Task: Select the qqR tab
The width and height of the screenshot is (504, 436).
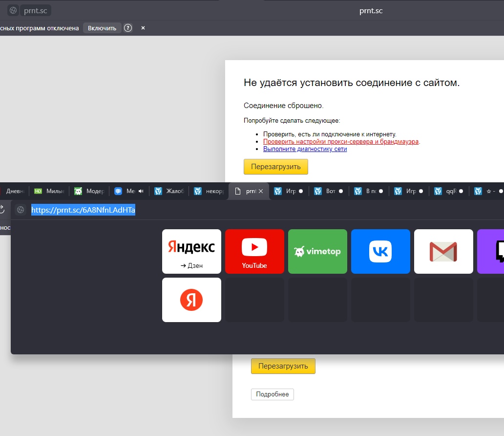Action: [x=446, y=192]
